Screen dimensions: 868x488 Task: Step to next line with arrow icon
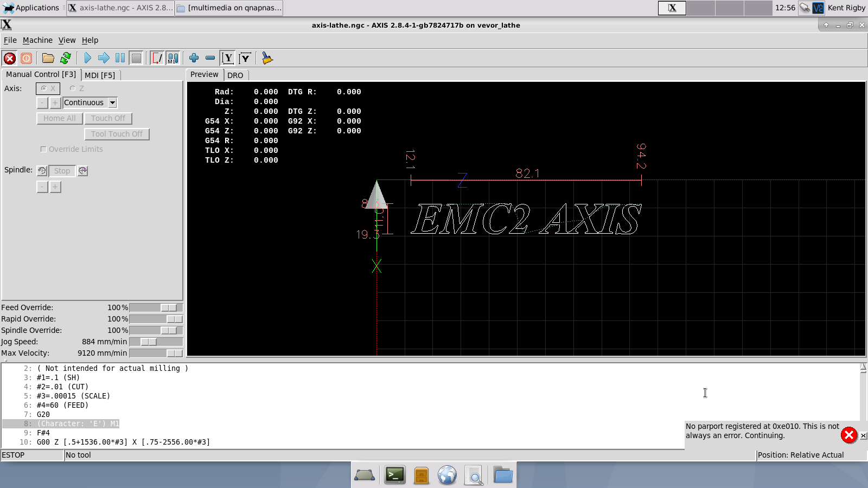(x=104, y=58)
